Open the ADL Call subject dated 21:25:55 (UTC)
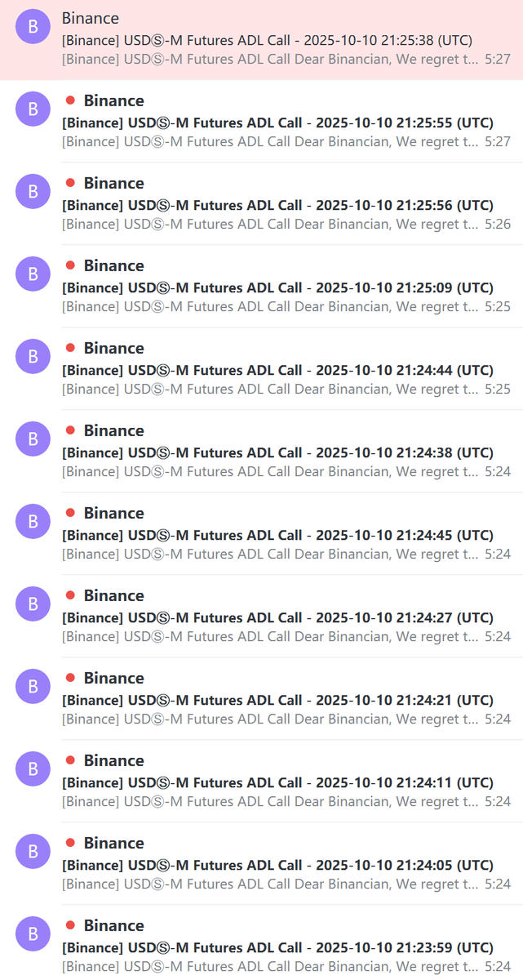This screenshot has width=523, height=980. click(x=277, y=123)
